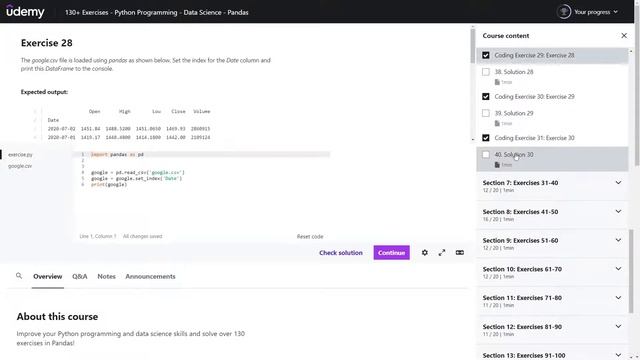Open the Announcements tab

[150, 276]
